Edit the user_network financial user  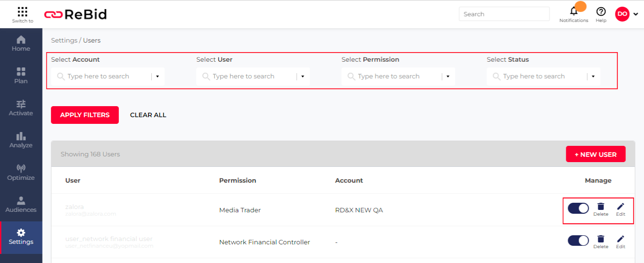pos(620,240)
